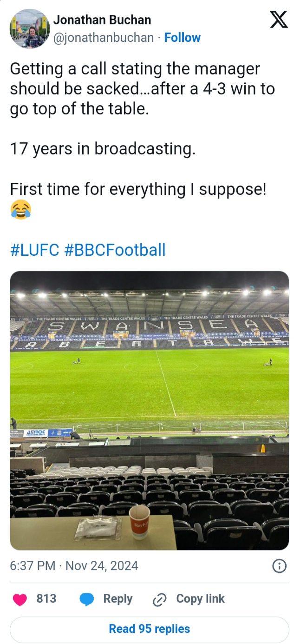Viewport: 294px width, 644px height.
Task: Open the #BBCFootball hashtag
Action: pyautogui.click(x=114, y=250)
